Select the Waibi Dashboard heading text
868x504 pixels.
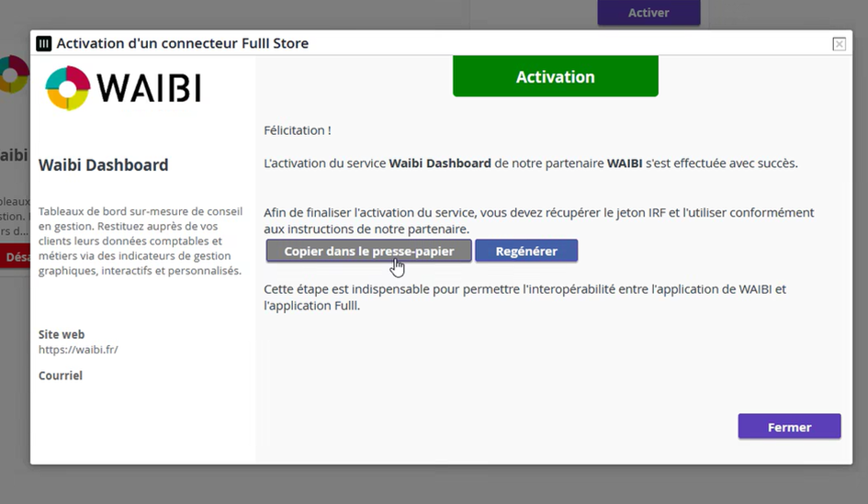[103, 165]
